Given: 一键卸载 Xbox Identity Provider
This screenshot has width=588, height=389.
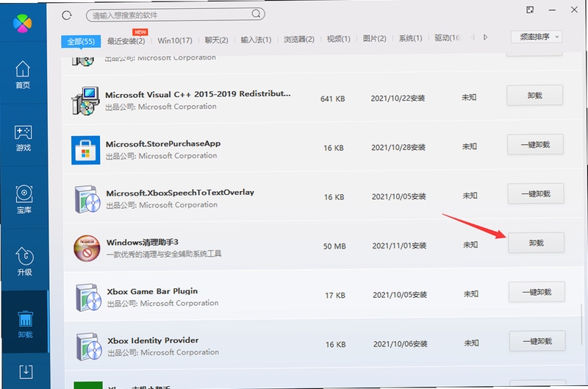Looking at the screenshot, I should (x=537, y=341).
